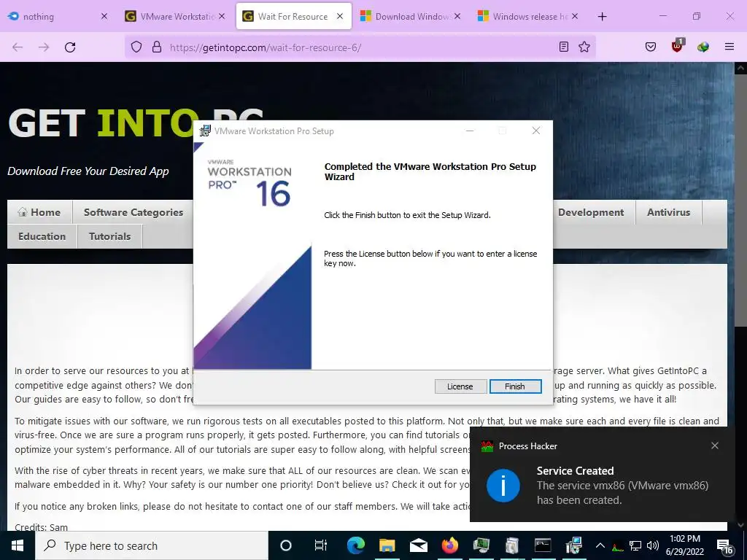Bookmark this page with star icon
The width and height of the screenshot is (747, 560).
(584, 47)
